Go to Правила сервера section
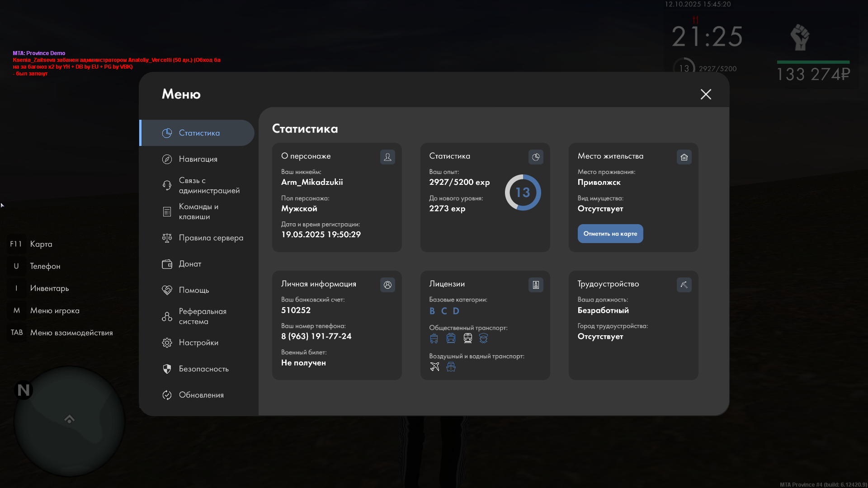This screenshot has width=868, height=488. (211, 238)
